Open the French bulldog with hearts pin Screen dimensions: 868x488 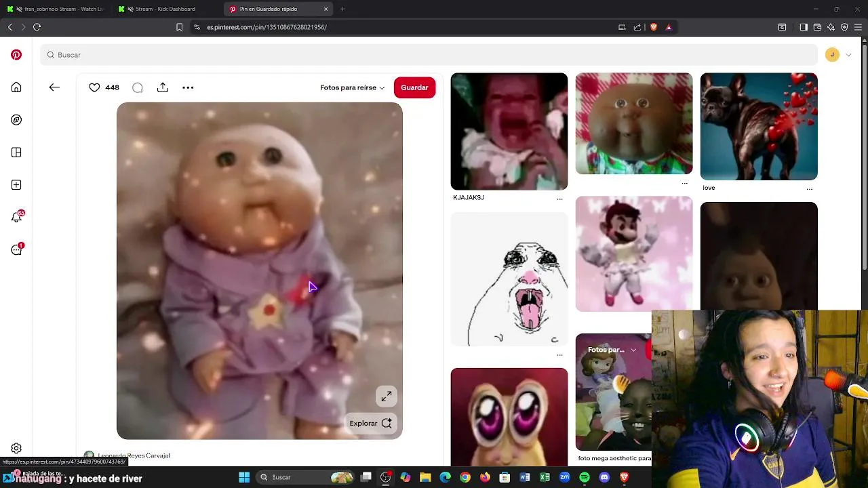[759, 127]
